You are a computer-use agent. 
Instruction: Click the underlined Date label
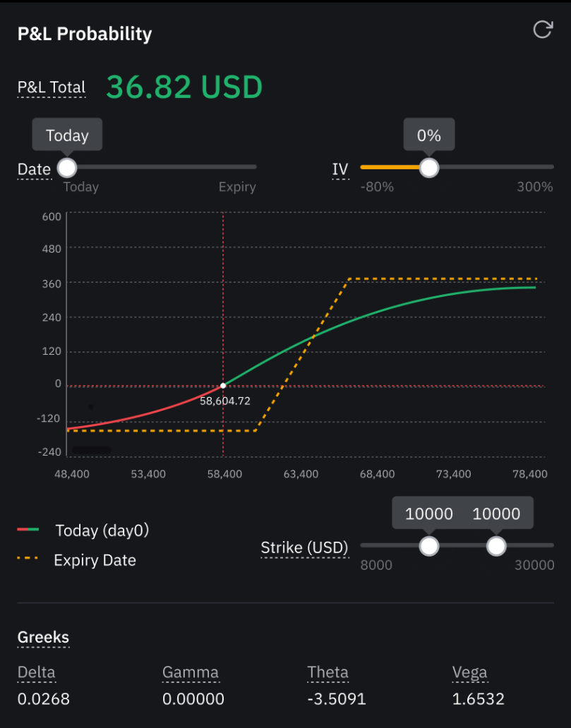[34, 169]
